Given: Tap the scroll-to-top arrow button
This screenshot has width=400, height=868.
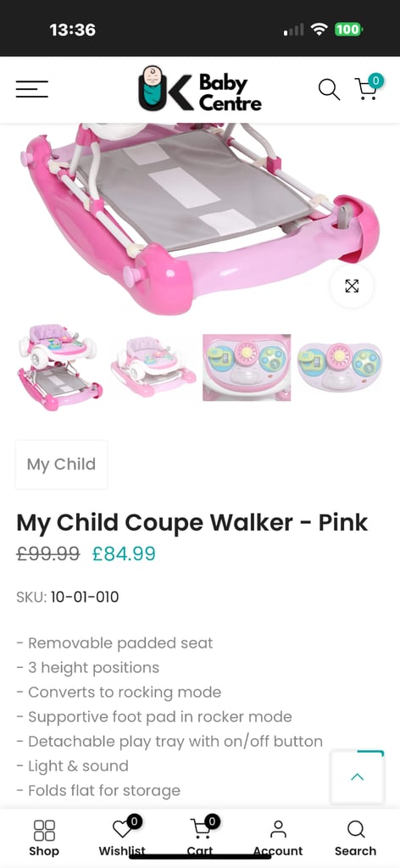Looking at the screenshot, I should 358,776.
